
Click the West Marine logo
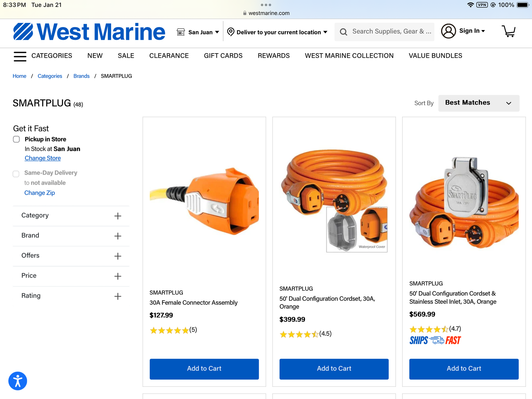click(89, 32)
